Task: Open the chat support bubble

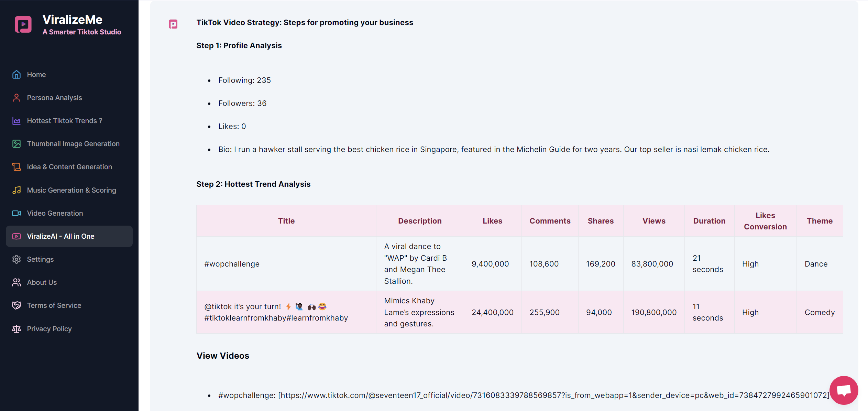Action: coord(843,390)
